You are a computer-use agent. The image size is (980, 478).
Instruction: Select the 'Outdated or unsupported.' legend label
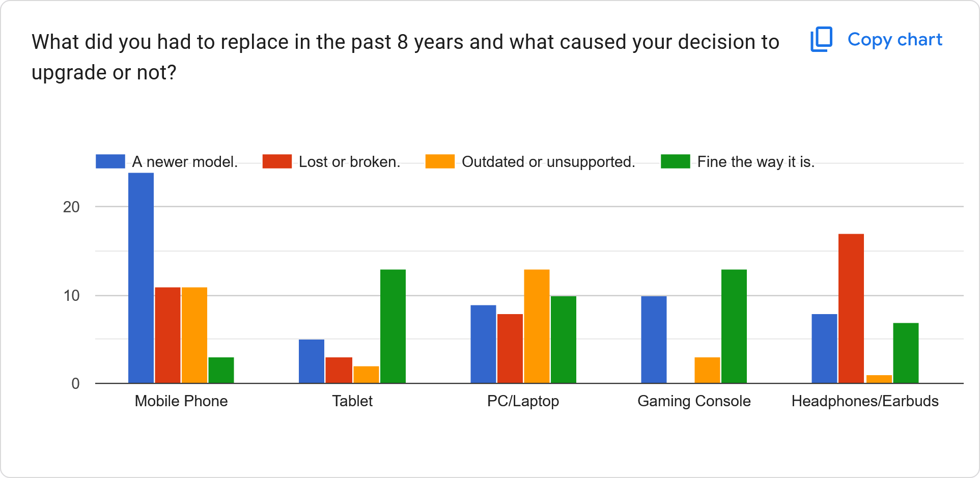pos(548,162)
